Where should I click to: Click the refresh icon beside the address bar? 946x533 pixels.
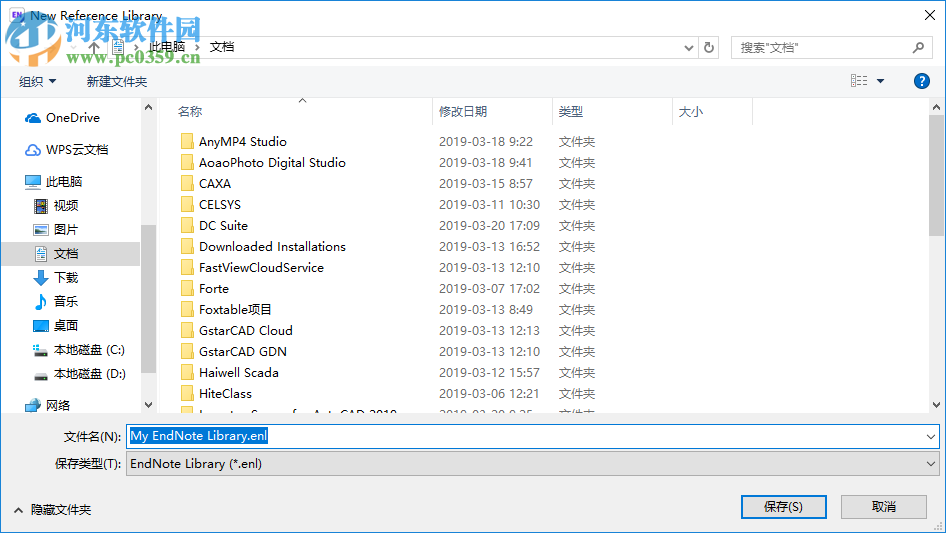point(709,47)
